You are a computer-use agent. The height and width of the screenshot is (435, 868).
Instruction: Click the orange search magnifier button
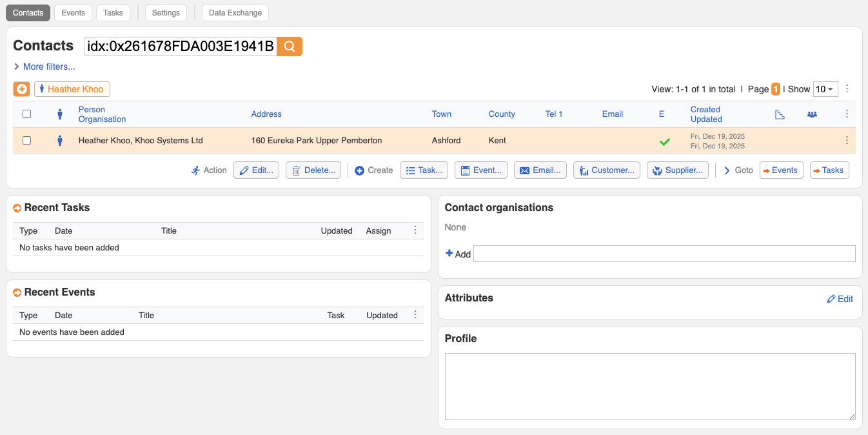(290, 46)
